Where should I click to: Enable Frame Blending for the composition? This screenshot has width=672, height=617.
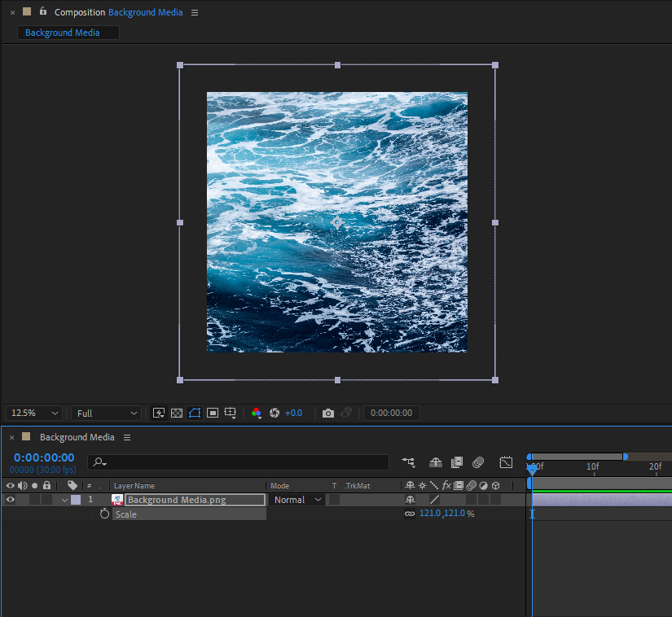pyautogui.click(x=457, y=462)
